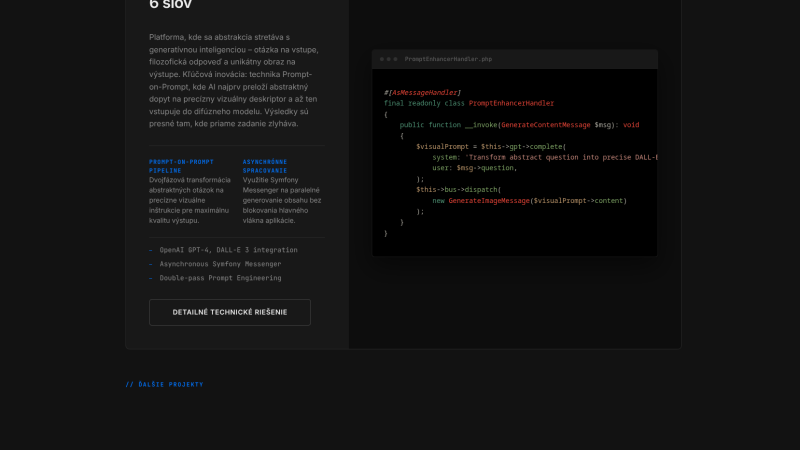The image size is (800, 450).
Task: Click the AsMessageHandler attribute in code
Action: 422,92
